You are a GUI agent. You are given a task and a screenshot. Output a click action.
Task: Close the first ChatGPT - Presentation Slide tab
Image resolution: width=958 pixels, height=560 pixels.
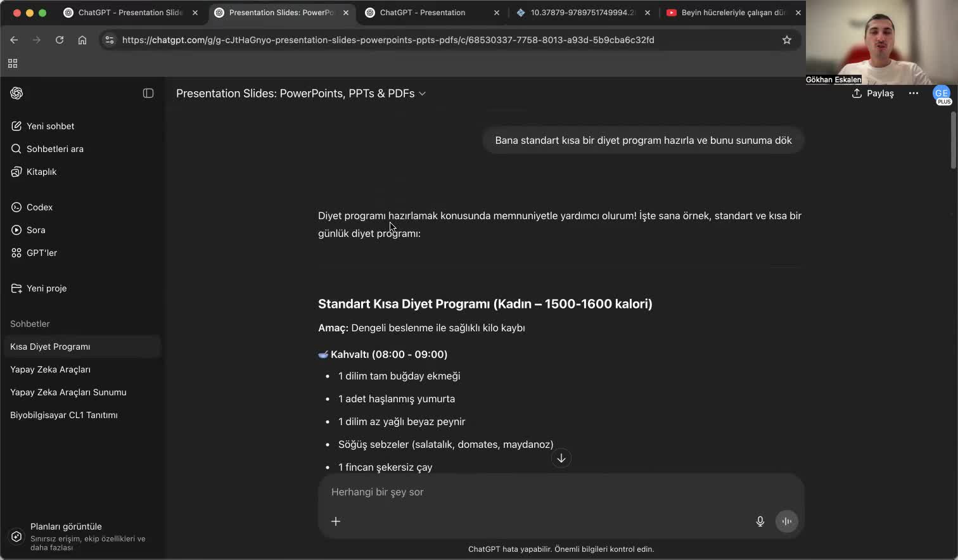point(195,13)
